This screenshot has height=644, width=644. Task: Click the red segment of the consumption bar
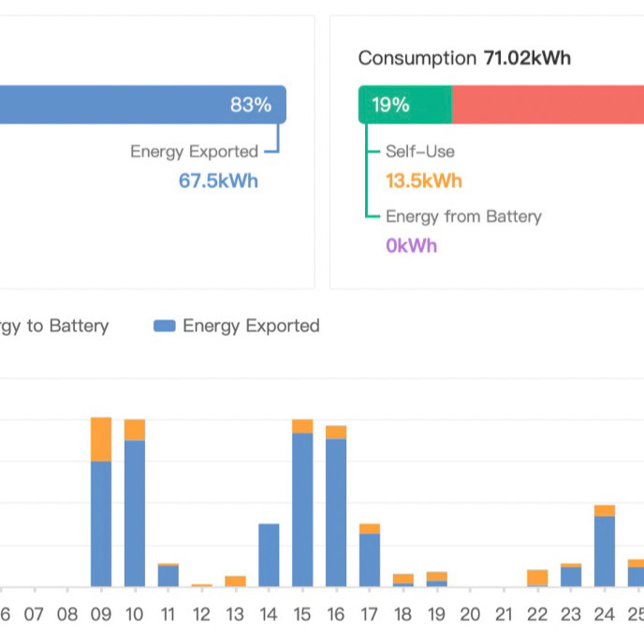pyautogui.click(x=548, y=104)
